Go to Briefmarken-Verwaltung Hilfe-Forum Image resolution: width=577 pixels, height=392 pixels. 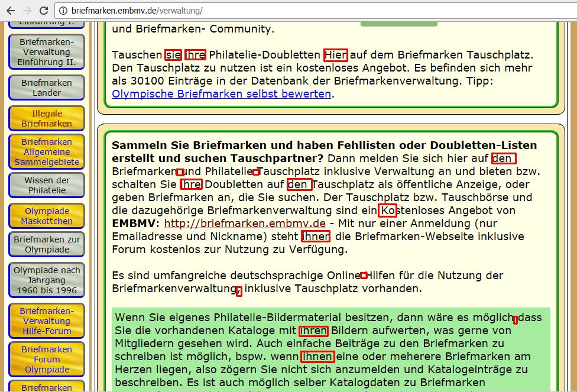[47, 320]
